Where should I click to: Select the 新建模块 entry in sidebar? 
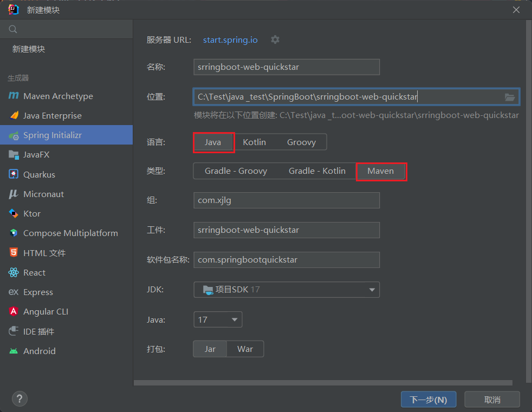[66, 49]
